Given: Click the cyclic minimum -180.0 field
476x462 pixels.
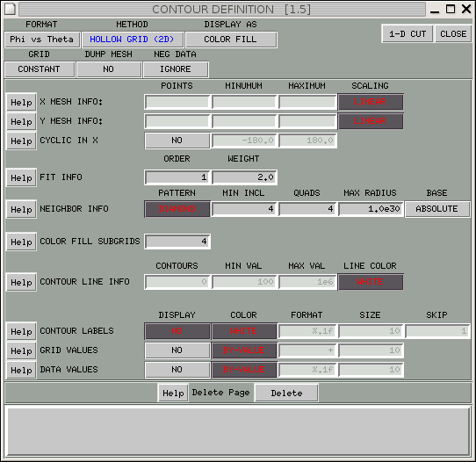Looking at the screenshot, I should pyautogui.click(x=244, y=141).
